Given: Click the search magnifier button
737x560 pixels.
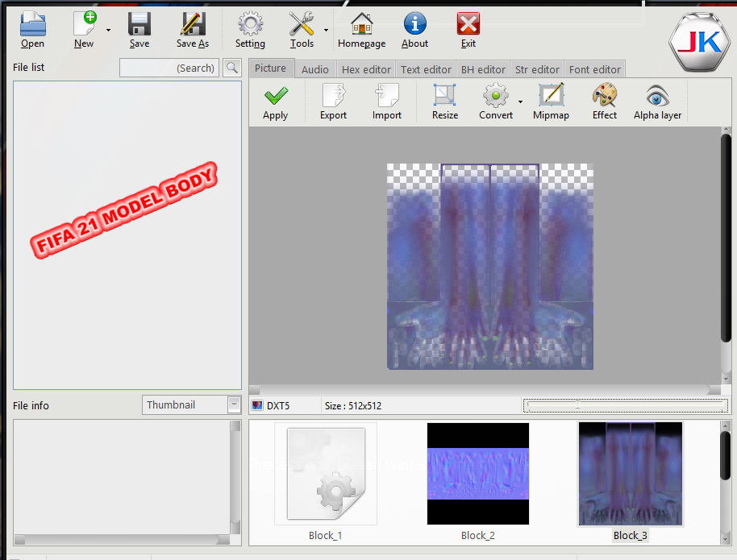Looking at the screenshot, I should [x=232, y=68].
